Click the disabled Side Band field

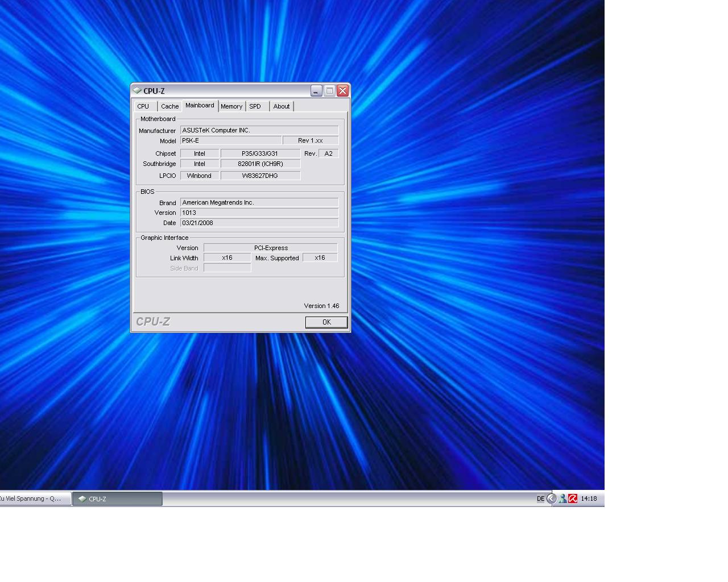click(x=227, y=268)
